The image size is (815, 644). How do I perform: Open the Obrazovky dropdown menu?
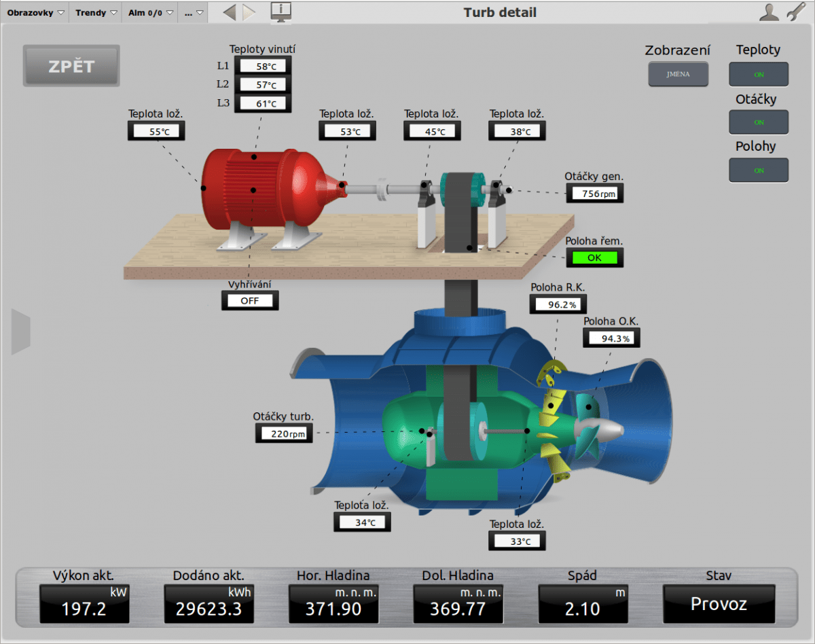pos(35,12)
